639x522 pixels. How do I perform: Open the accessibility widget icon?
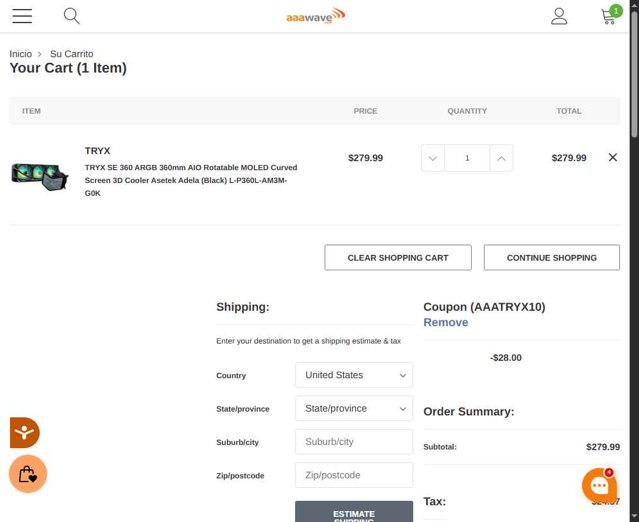[x=24, y=432]
